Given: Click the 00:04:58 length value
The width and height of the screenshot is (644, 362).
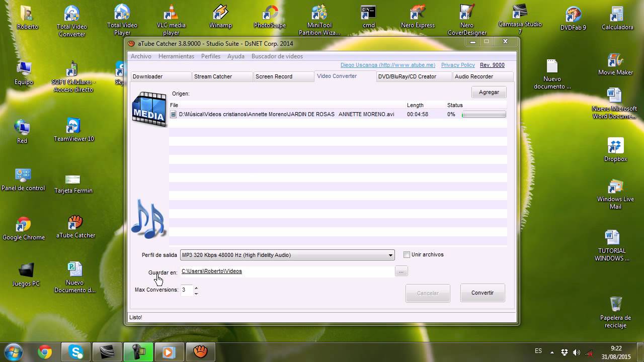Looking at the screenshot, I should [418, 114].
